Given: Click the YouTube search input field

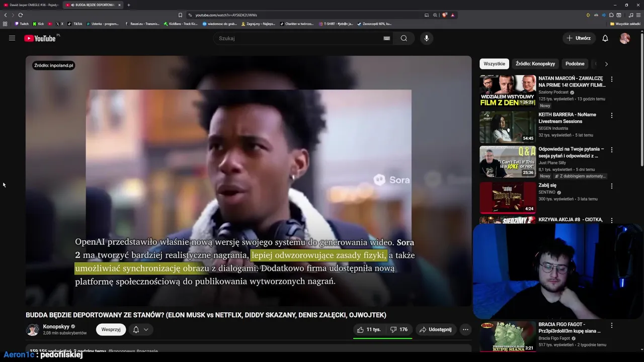Looking at the screenshot, I should [302, 38].
